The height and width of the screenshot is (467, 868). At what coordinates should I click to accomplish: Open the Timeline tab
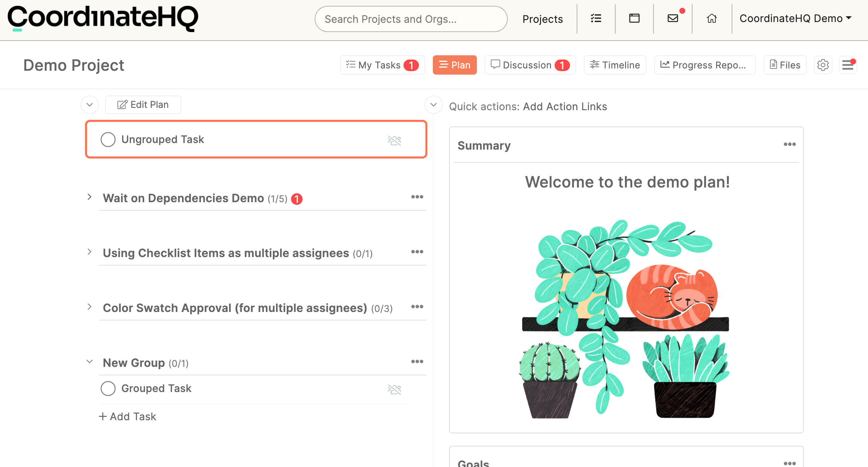tap(615, 65)
